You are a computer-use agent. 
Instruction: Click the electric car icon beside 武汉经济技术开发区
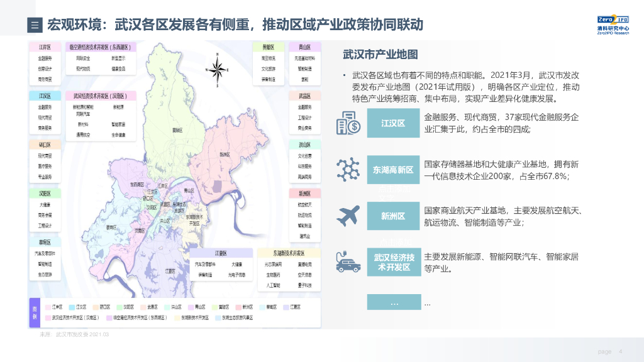coord(348,262)
